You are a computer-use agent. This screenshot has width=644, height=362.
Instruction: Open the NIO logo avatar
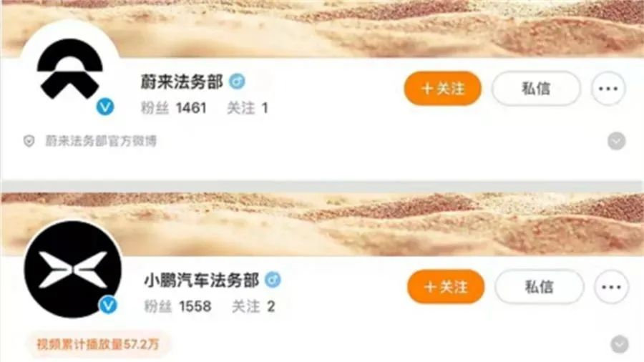point(69,69)
